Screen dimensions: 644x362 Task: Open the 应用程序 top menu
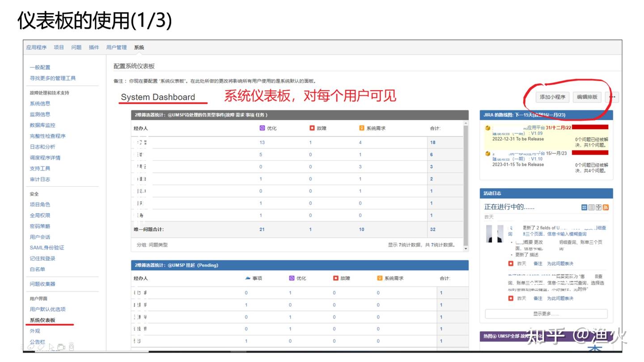click(36, 47)
